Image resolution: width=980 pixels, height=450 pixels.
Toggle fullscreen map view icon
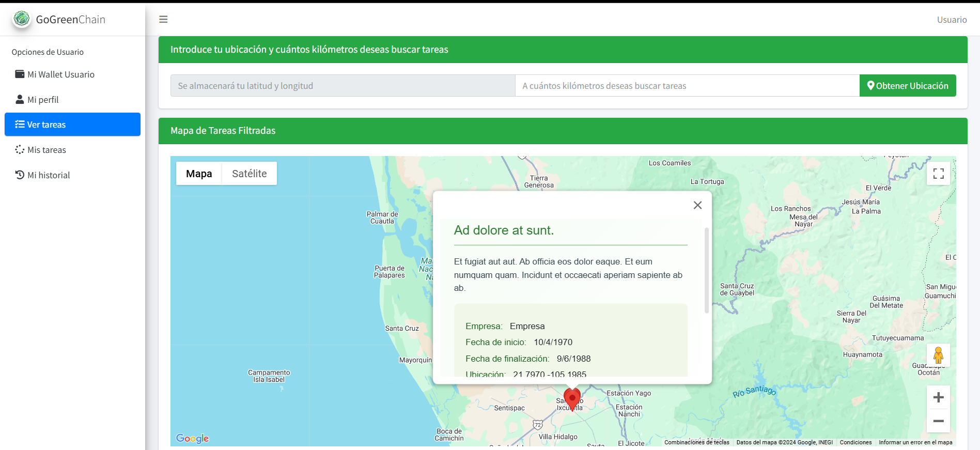click(938, 174)
